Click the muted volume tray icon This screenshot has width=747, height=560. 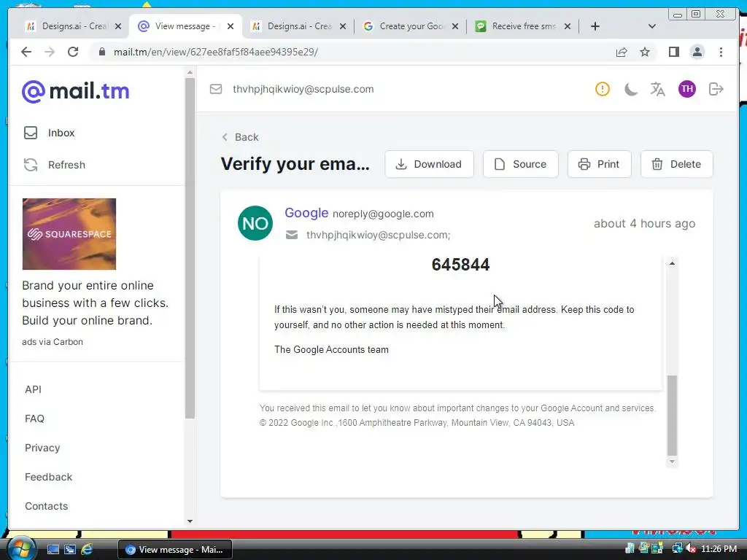click(691, 549)
